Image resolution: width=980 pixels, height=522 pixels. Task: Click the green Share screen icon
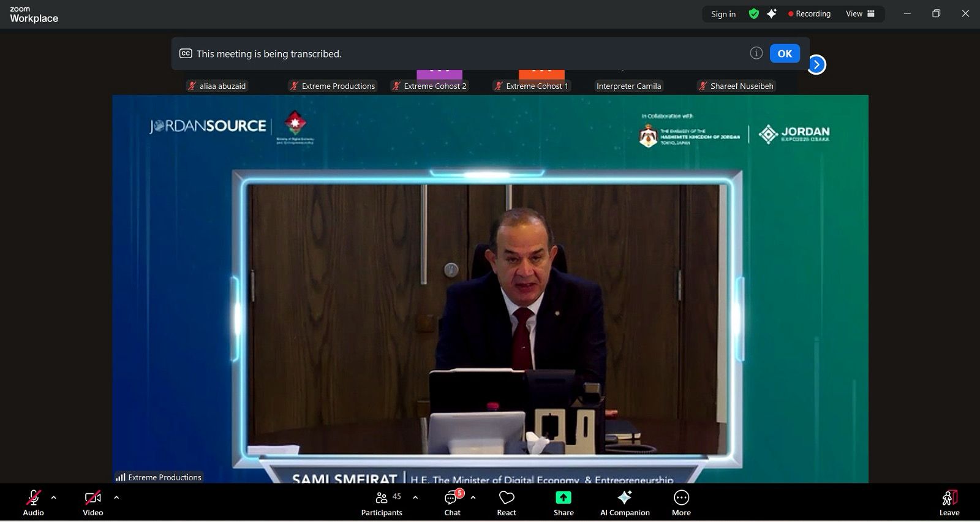pos(563,497)
